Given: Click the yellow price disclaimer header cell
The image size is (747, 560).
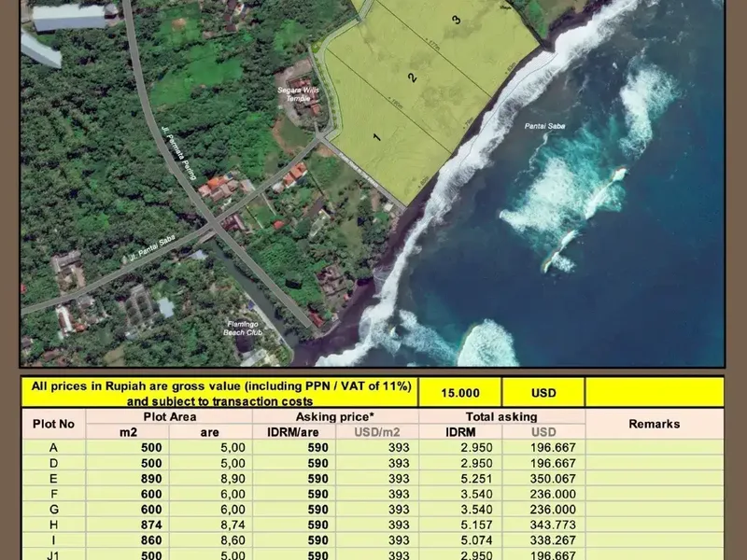Looking at the screenshot, I should 220,393.
